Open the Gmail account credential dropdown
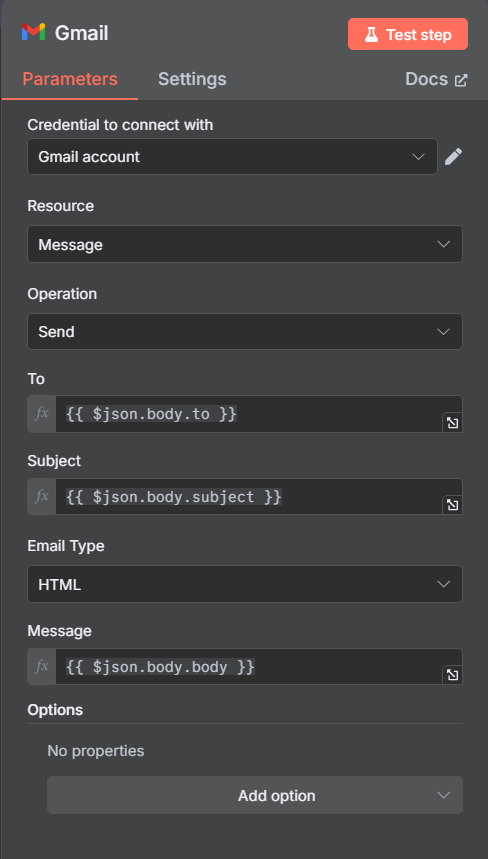The width and height of the screenshot is (488, 859). pyautogui.click(x=232, y=157)
